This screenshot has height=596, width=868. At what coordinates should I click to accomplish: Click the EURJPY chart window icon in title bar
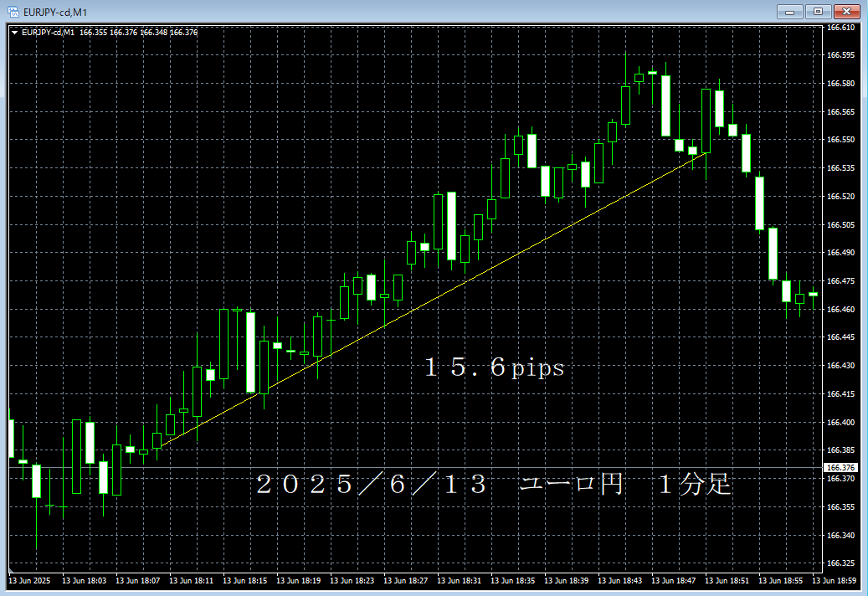click(13, 12)
